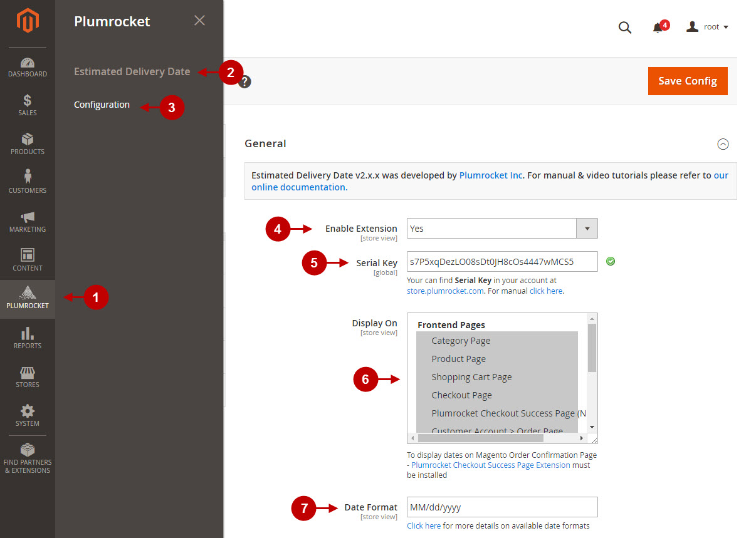Click the date formats 'Click here' link

(424, 526)
